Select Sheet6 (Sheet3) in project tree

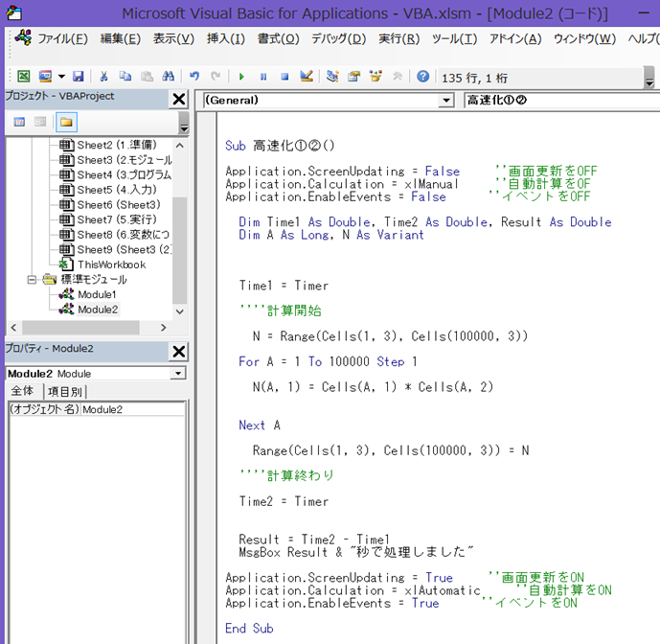pos(119,205)
